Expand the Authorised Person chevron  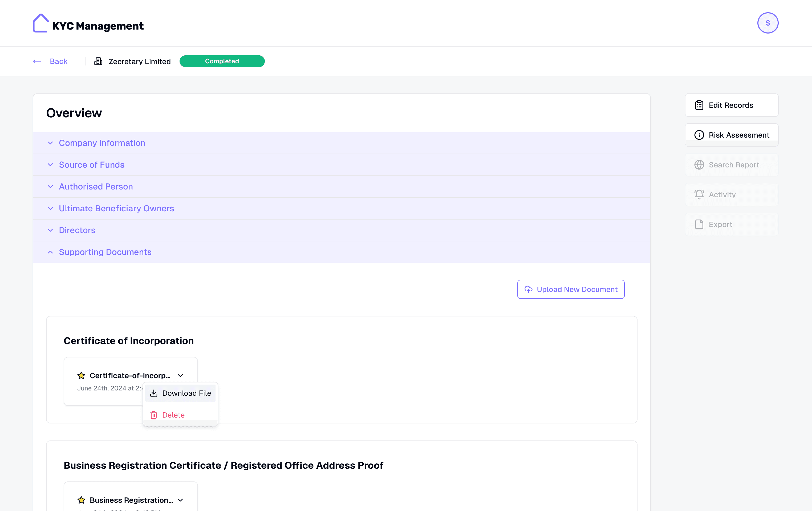(50, 187)
